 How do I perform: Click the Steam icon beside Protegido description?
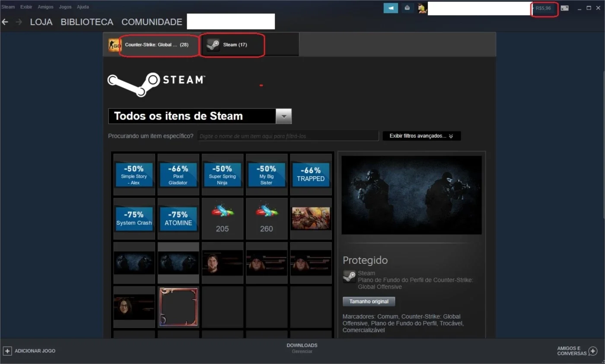(x=349, y=277)
